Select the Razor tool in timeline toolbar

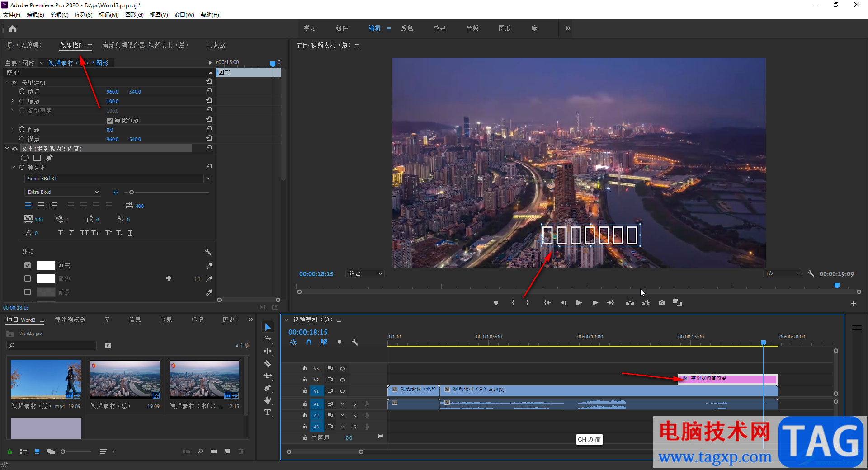pyautogui.click(x=268, y=363)
